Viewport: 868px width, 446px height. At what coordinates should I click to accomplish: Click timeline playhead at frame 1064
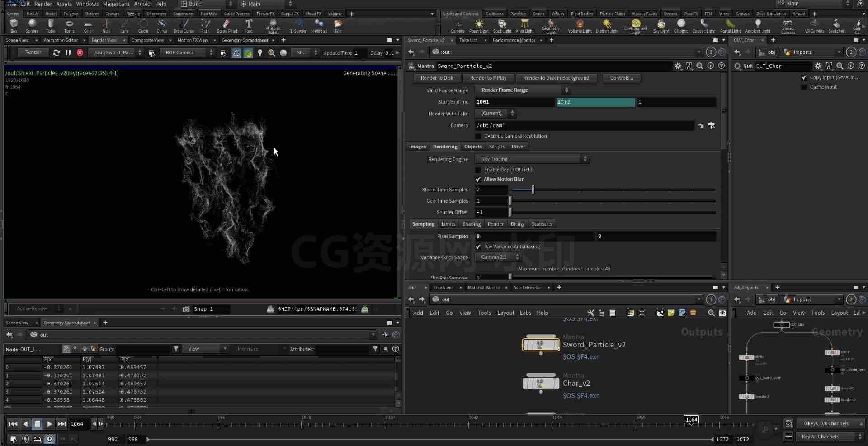pos(691,419)
